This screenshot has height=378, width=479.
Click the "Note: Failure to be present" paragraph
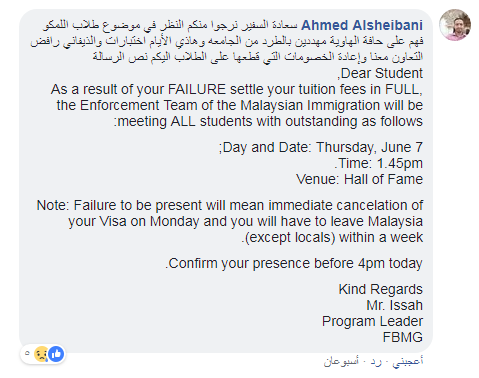click(x=230, y=221)
